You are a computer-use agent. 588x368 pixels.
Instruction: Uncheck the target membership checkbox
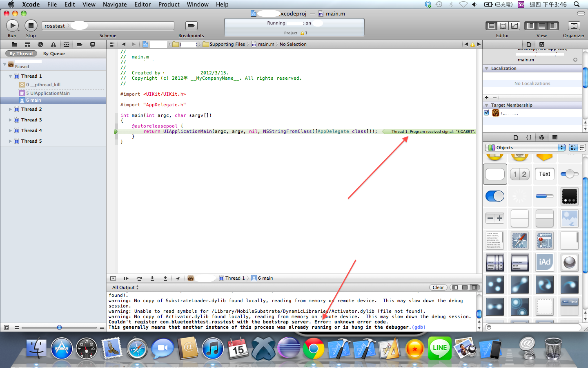coord(486,113)
